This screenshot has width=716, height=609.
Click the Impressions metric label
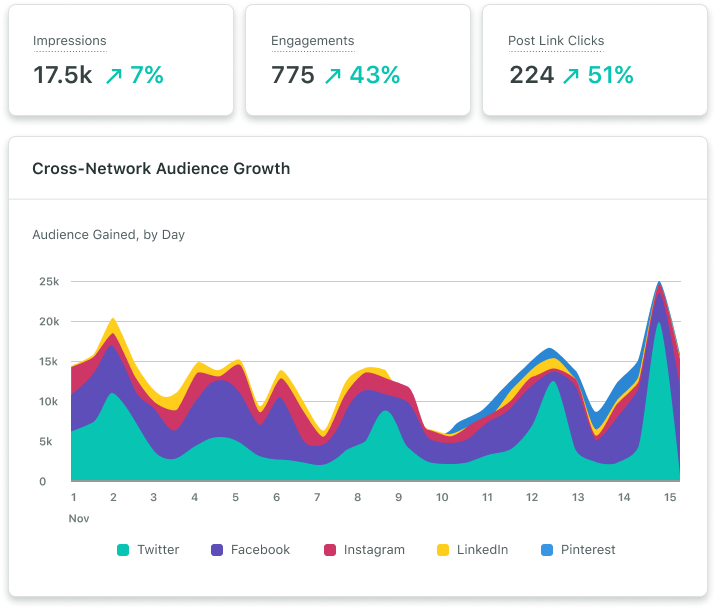coord(69,41)
